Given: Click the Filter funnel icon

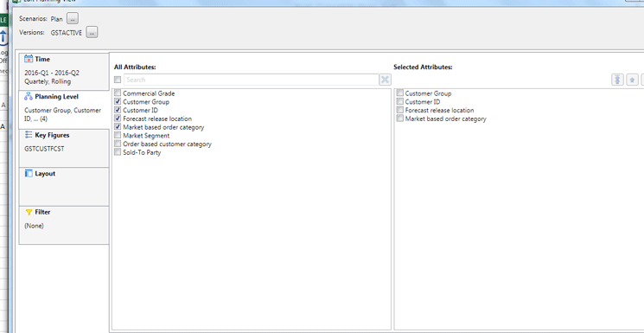Looking at the screenshot, I should (x=29, y=212).
